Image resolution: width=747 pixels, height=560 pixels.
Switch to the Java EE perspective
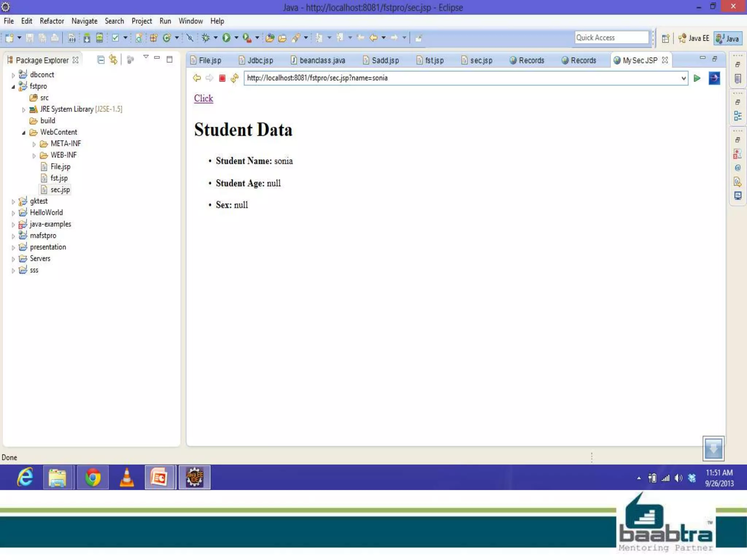pos(693,38)
